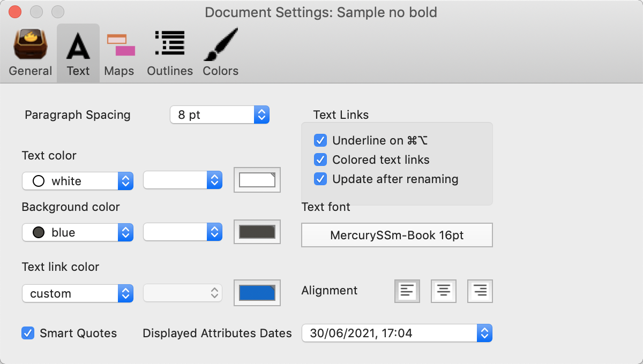
Task: Select the Text settings icon
Action: tap(78, 53)
